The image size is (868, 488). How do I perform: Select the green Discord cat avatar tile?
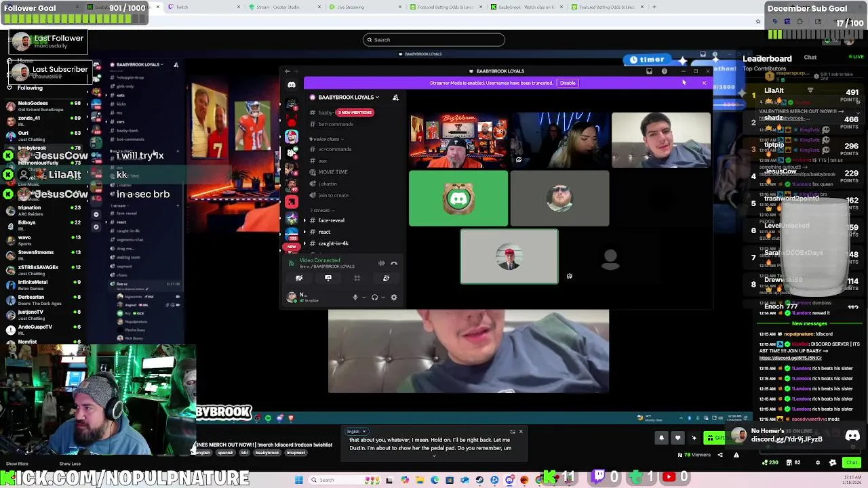(x=458, y=199)
